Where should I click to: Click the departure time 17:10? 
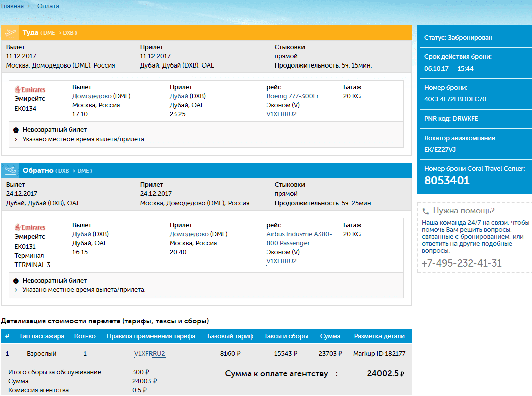(x=80, y=114)
